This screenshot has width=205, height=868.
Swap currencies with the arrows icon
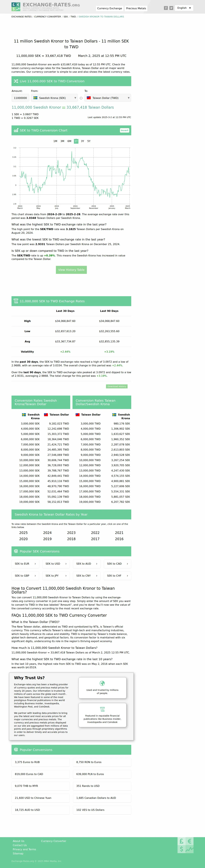pos(81,98)
